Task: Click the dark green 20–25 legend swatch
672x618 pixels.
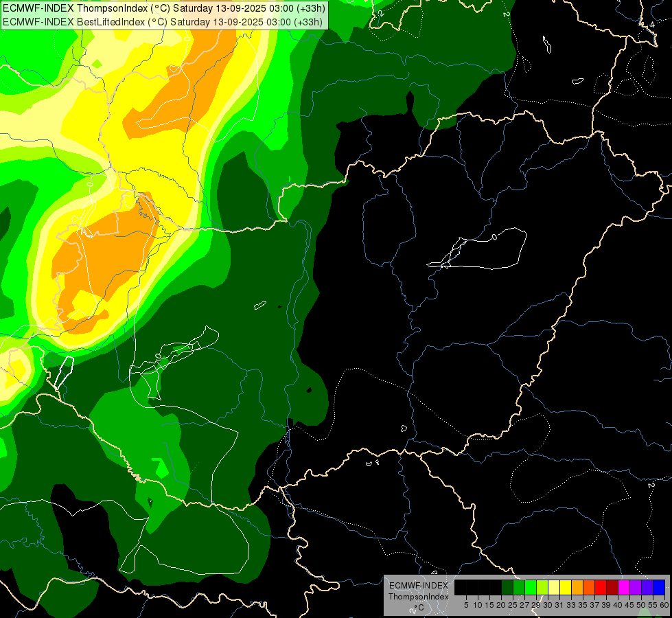Action: (x=507, y=587)
